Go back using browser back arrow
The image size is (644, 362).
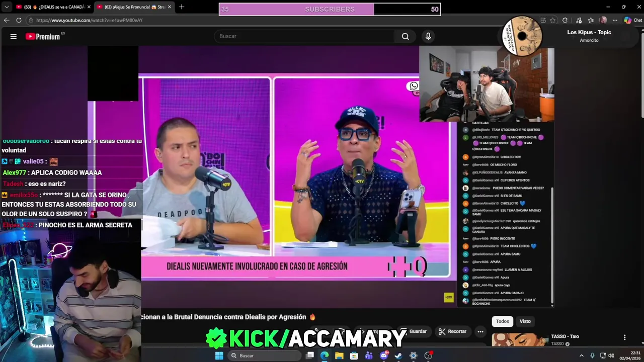(x=7, y=20)
